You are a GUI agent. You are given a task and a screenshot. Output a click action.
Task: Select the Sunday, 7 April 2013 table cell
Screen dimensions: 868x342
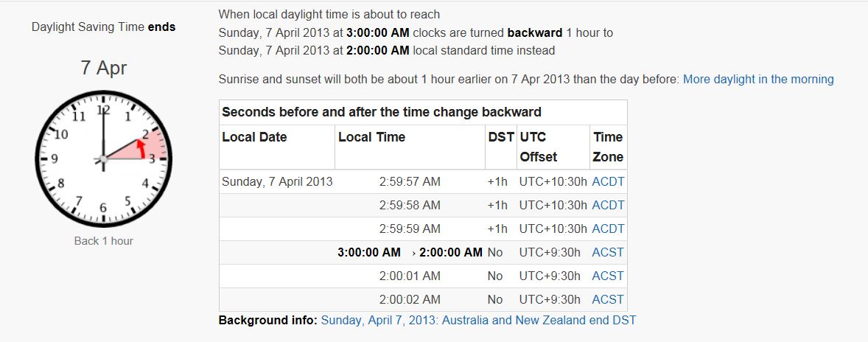coord(277,181)
